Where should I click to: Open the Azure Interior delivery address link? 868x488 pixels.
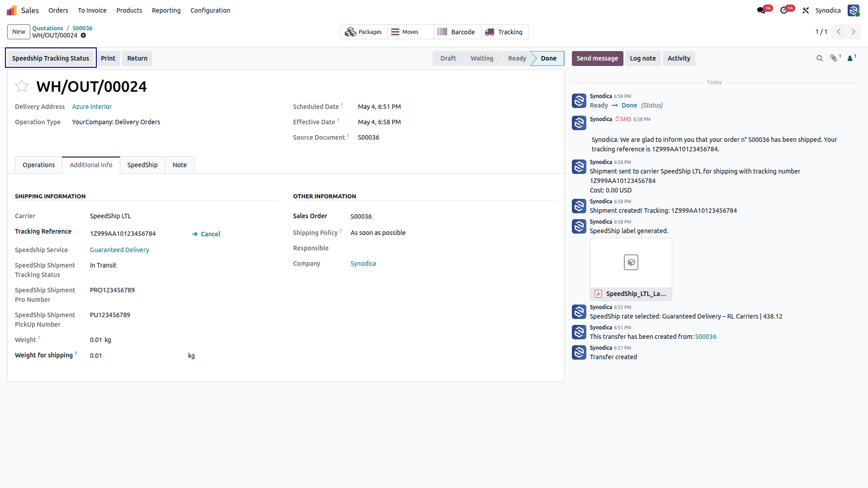click(92, 107)
